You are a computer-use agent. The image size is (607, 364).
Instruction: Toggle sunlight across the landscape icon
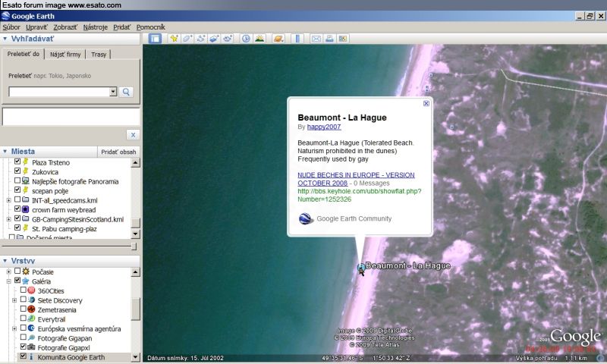pos(259,38)
